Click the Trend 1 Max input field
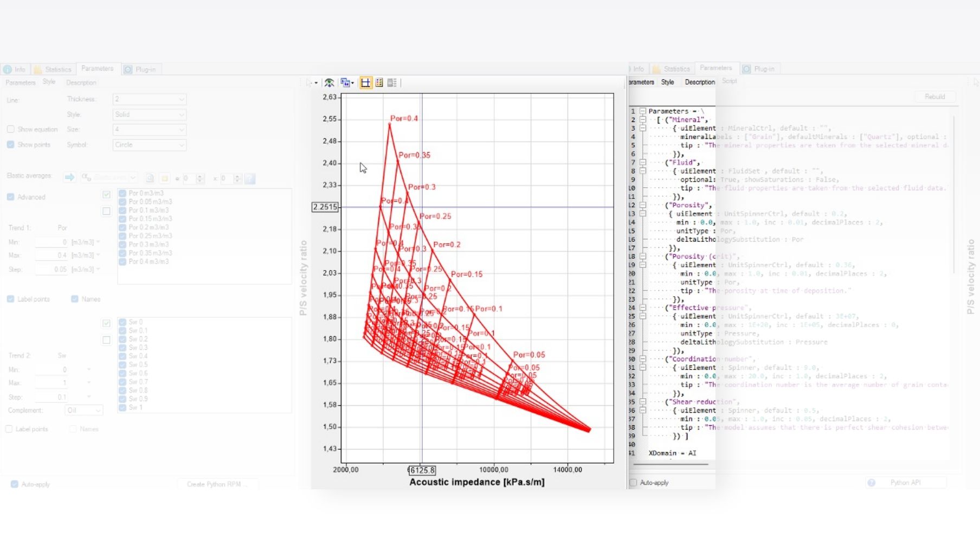The height and width of the screenshot is (551, 980). coord(51,255)
